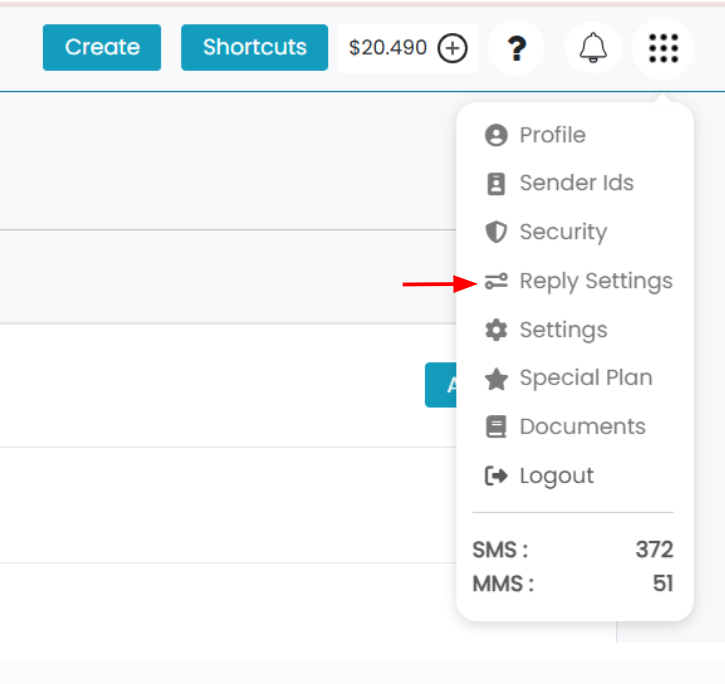Toggle the nine-dot grid menu icon
The image size is (725, 684).
pyautogui.click(x=663, y=48)
